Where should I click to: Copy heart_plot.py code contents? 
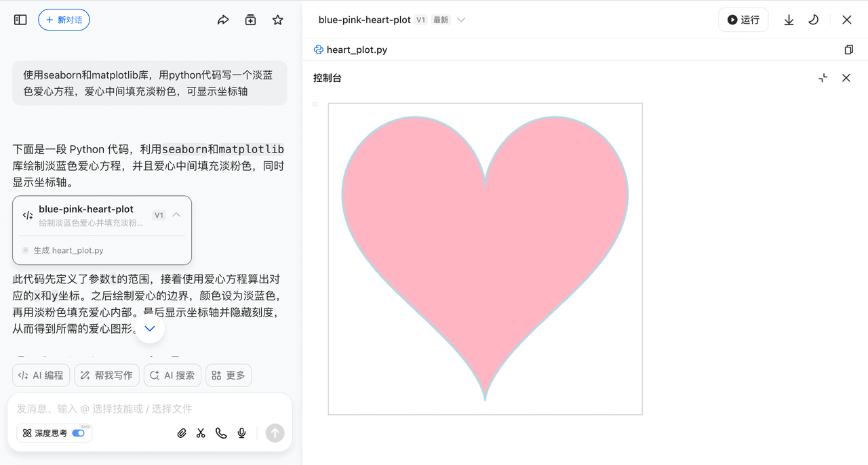coord(848,49)
